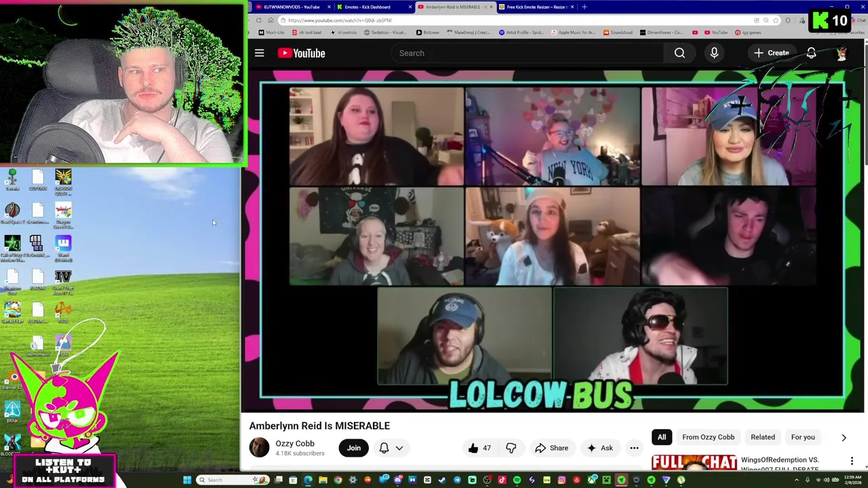Switch to Free Kick Emote Resizer tab
Image resolution: width=868 pixels, height=488 pixels.
pyautogui.click(x=536, y=7)
